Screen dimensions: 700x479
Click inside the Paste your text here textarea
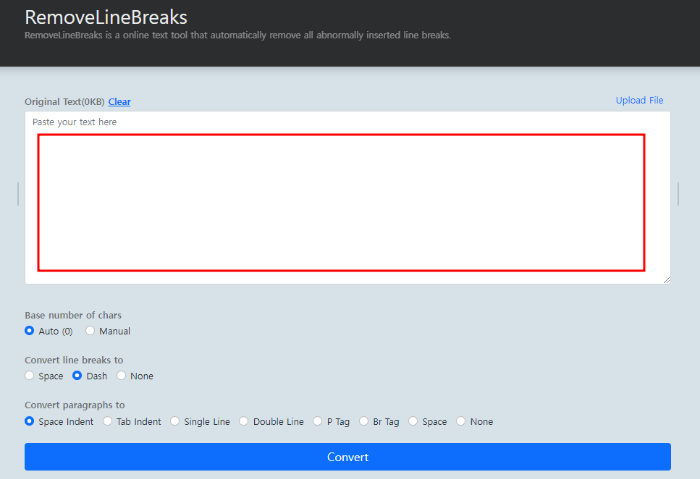(x=347, y=198)
